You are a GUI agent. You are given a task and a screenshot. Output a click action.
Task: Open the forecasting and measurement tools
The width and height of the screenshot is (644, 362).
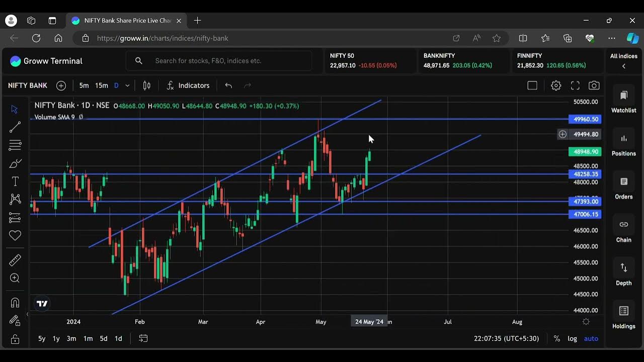15,218
